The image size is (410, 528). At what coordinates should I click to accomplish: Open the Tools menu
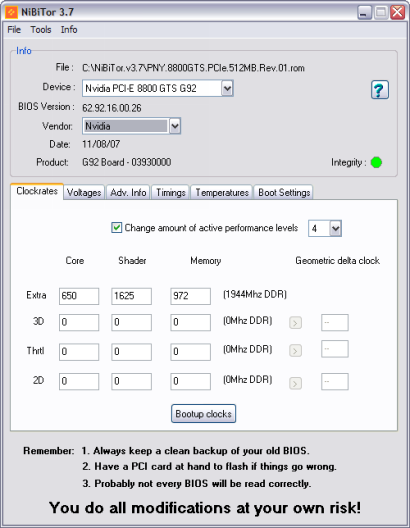coord(41,30)
